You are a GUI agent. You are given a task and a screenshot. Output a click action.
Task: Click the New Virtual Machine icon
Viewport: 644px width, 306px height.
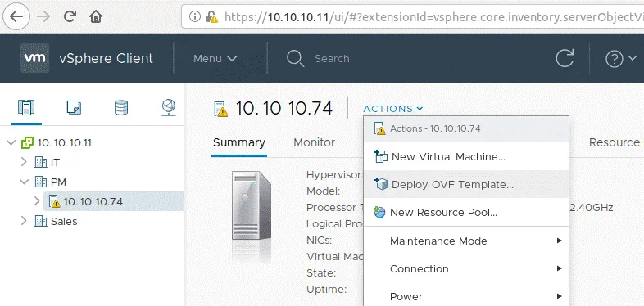coord(381,156)
